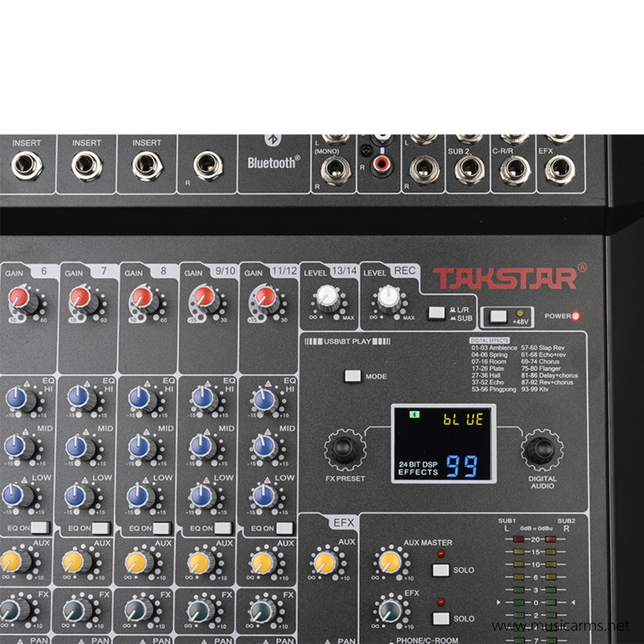Click the green Bluetooth indicator in the LCD display

point(414,414)
